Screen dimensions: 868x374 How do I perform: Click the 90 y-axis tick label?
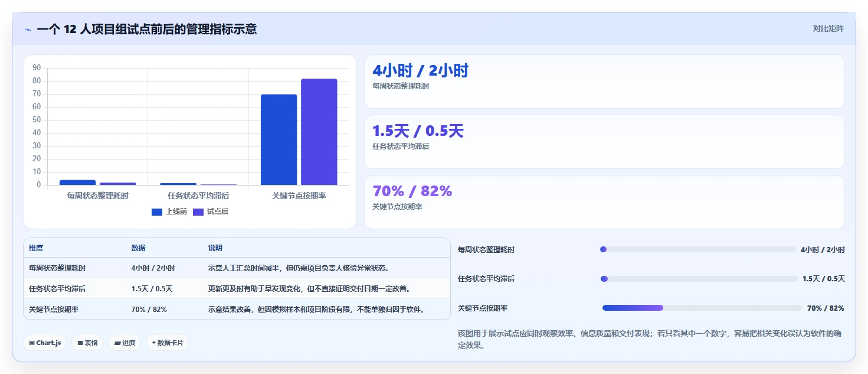(37, 68)
